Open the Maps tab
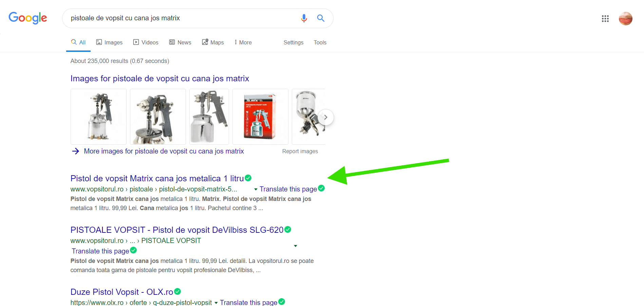 pos(213,42)
